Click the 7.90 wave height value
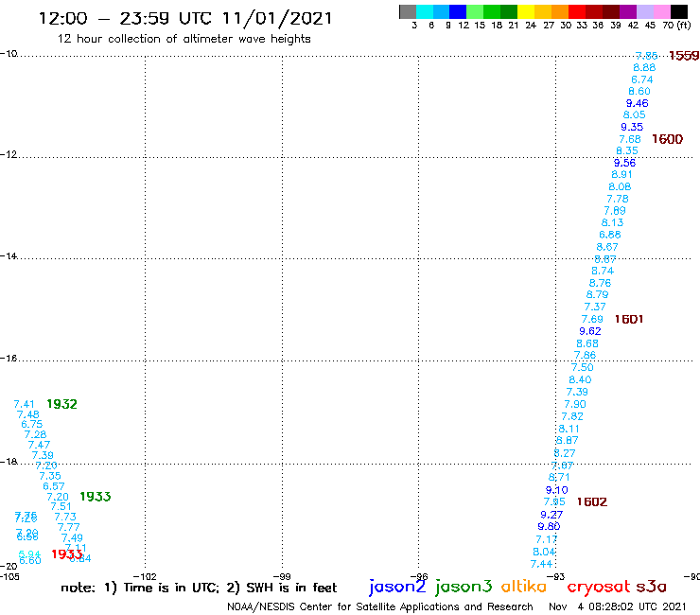Image resolution: width=700 pixels, height=615 pixels. coord(575,404)
